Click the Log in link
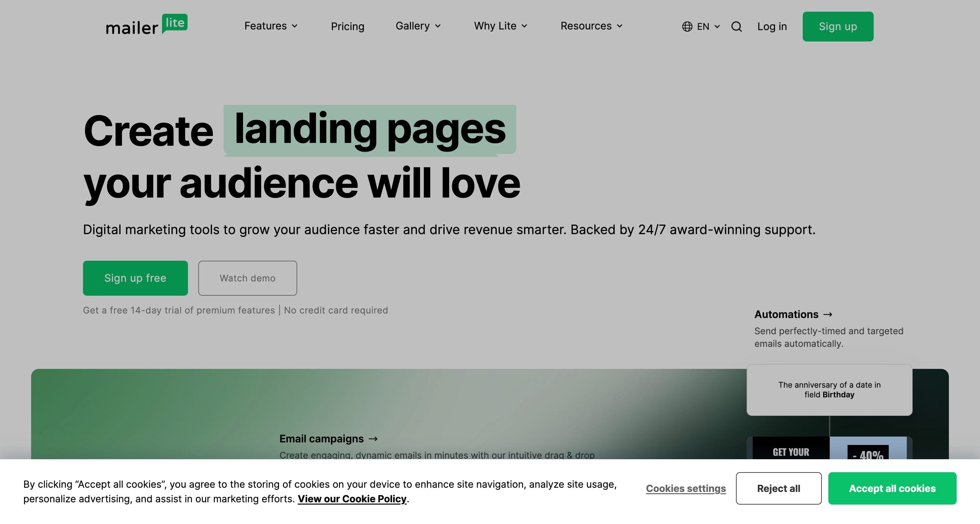The image size is (980, 524). coord(772,27)
